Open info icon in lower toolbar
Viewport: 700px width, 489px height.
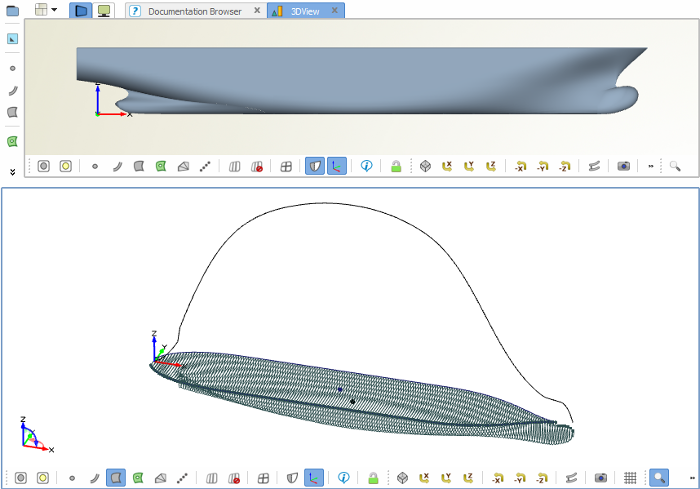343,478
